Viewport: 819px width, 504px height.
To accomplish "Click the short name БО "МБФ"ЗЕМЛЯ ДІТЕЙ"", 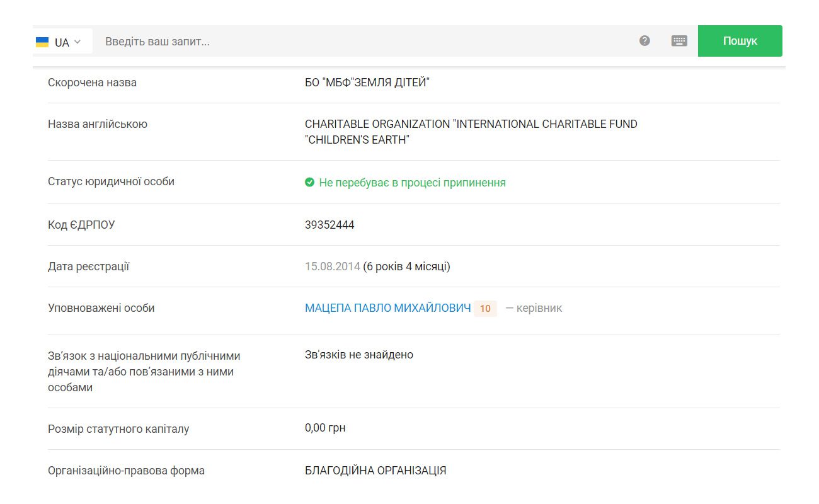I will click(x=367, y=83).
